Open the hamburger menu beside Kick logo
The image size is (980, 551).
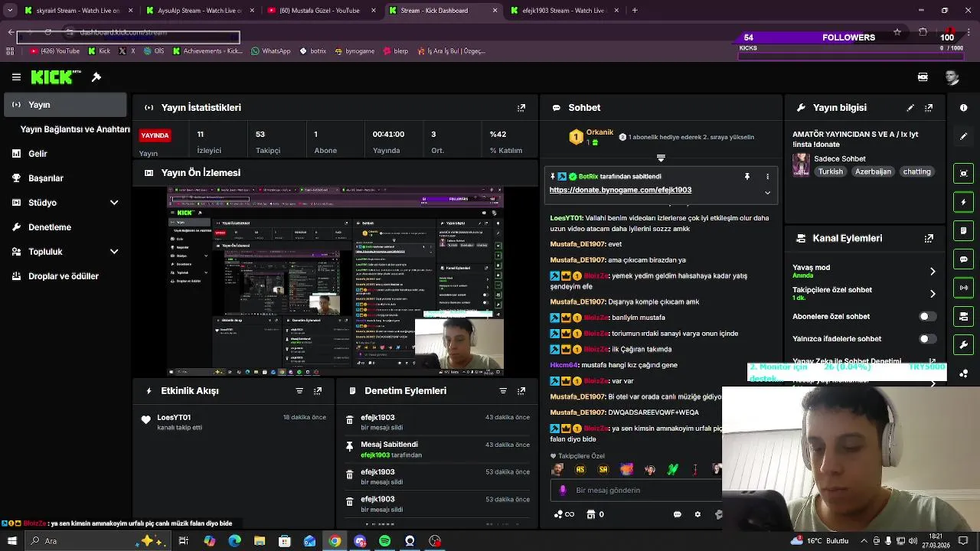point(16,77)
